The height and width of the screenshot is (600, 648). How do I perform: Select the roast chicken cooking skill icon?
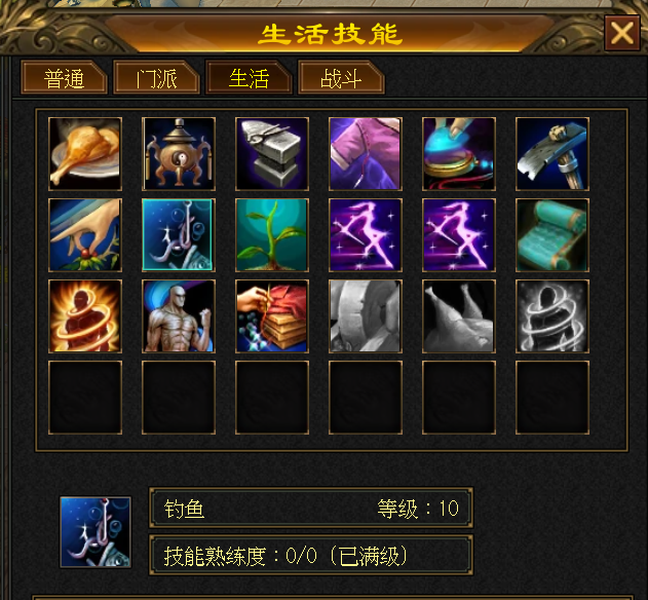coord(85,154)
